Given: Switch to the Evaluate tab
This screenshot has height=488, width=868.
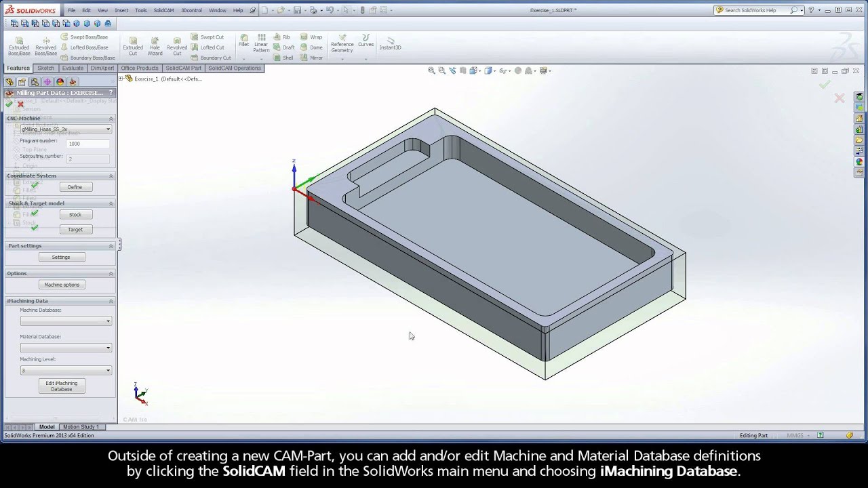Looking at the screenshot, I should tap(73, 68).
